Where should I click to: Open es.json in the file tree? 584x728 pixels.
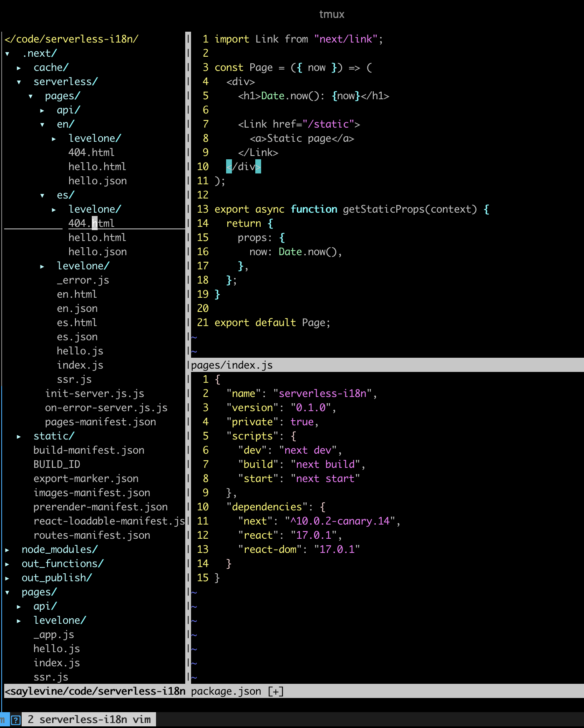point(77,337)
